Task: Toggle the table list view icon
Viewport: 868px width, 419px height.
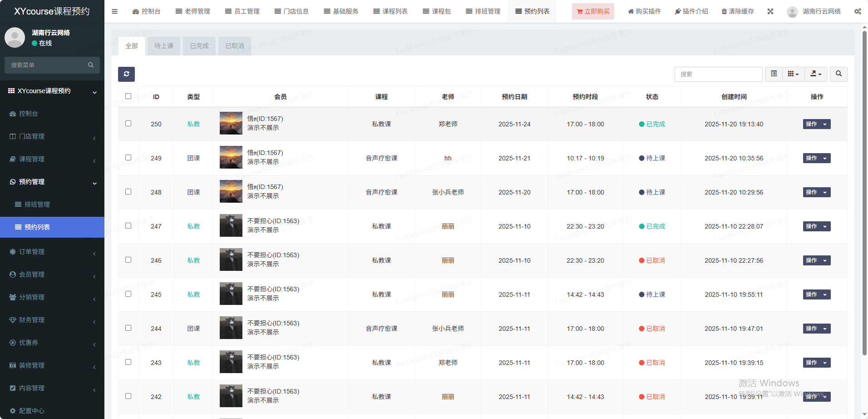Action: [774, 74]
